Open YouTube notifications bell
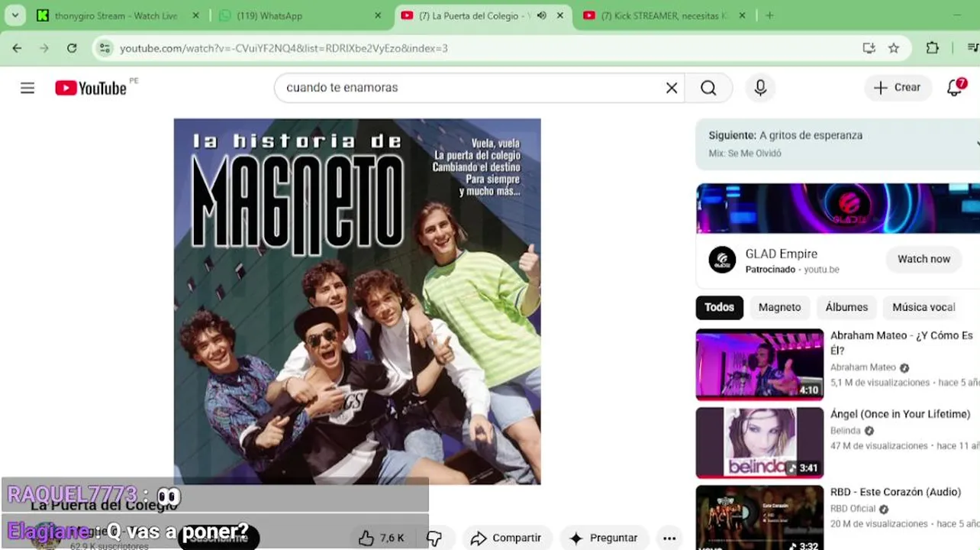Image resolution: width=980 pixels, height=550 pixels. (955, 88)
